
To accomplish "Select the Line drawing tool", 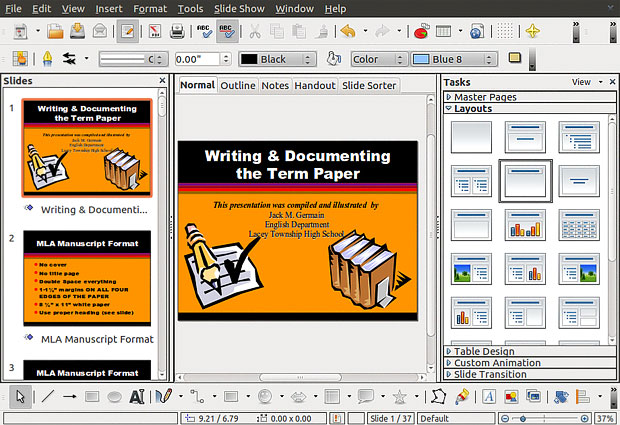I will 48,396.
